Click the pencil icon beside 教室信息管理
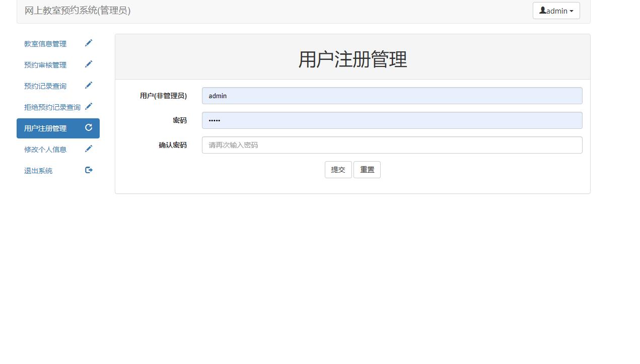Image resolution: width=640 pixels, height=364 pixels. pos(89,43)
